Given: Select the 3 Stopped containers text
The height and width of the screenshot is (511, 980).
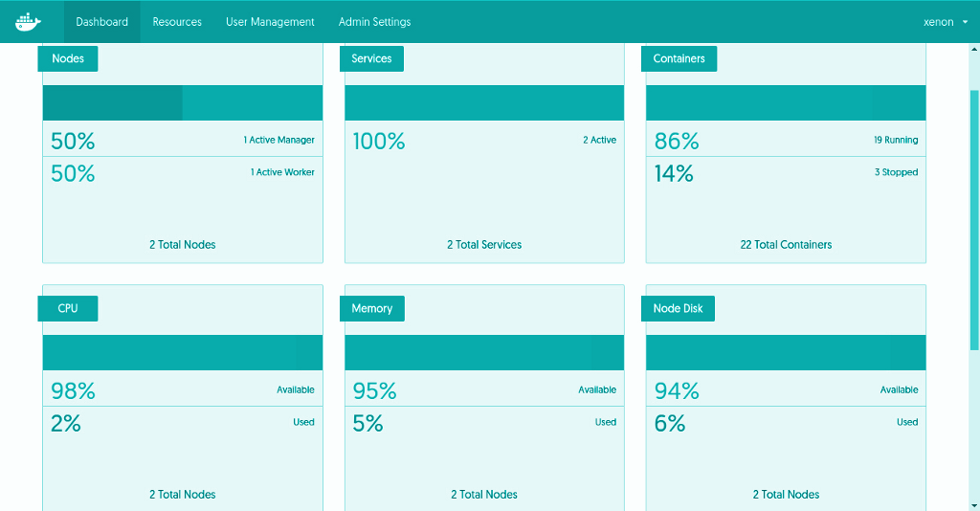Looking at the screenshot, I should 896,172.
